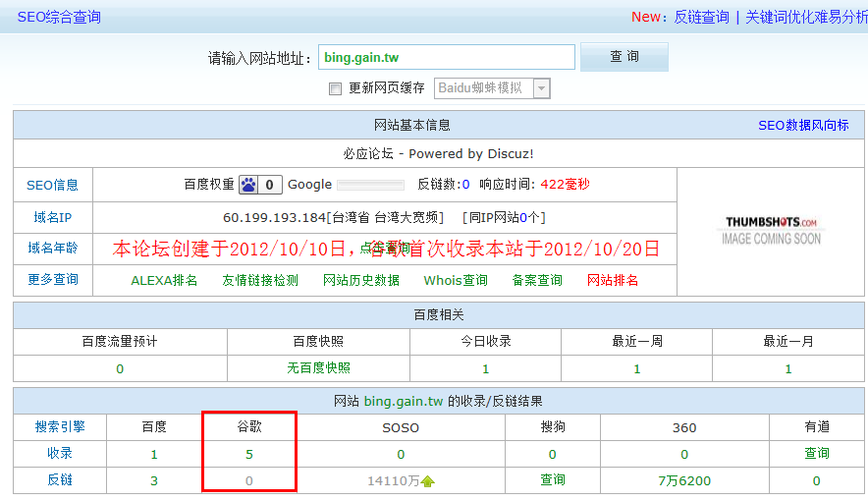
Task: Click green up arrow beside 14110万
Action: click(427, 481)
